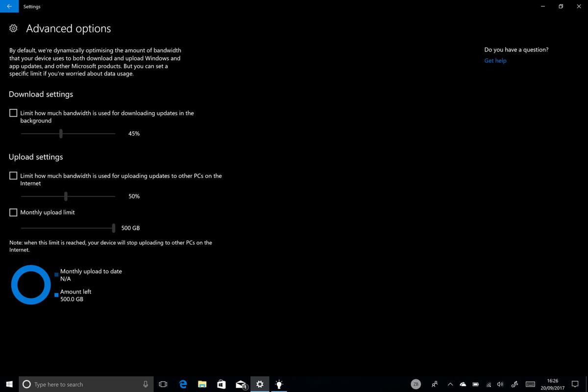Open the clock and date flyout
This screenshot has height=392, width=588.
(552, 384)
